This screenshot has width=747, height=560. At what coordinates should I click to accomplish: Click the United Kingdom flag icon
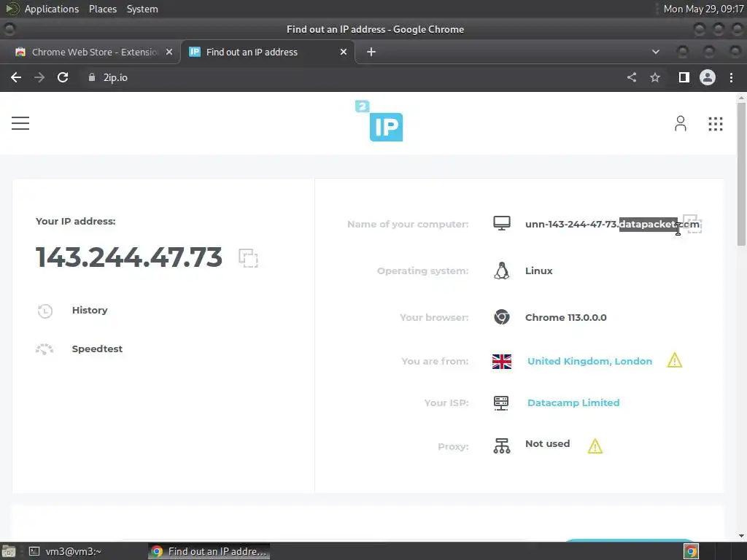click(x=502, y=362)
